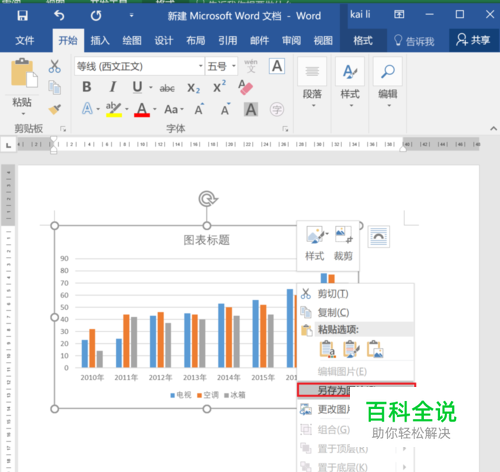Screen dimensions: 500x472
Task: Switch to the 设计 ribbon tab
Action: pos(164,41)
